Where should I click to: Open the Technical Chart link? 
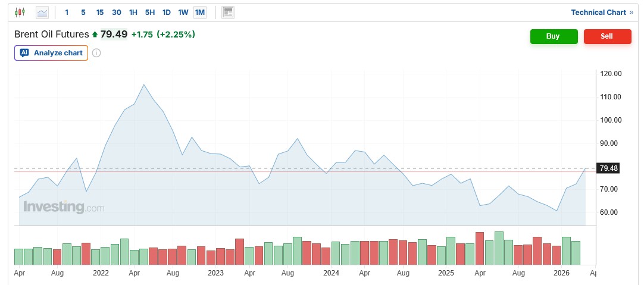(x=601, y=12)
